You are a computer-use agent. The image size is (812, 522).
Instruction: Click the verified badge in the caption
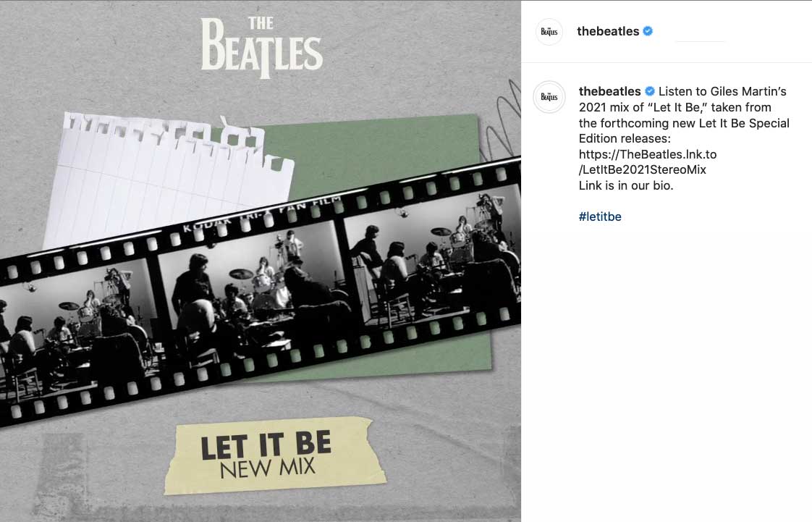click(650, 91)
